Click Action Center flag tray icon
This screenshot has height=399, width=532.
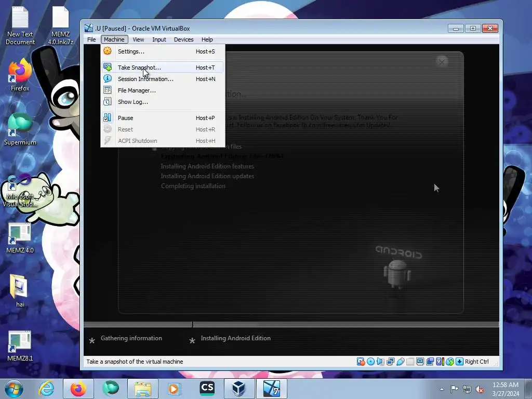[454, 389]
